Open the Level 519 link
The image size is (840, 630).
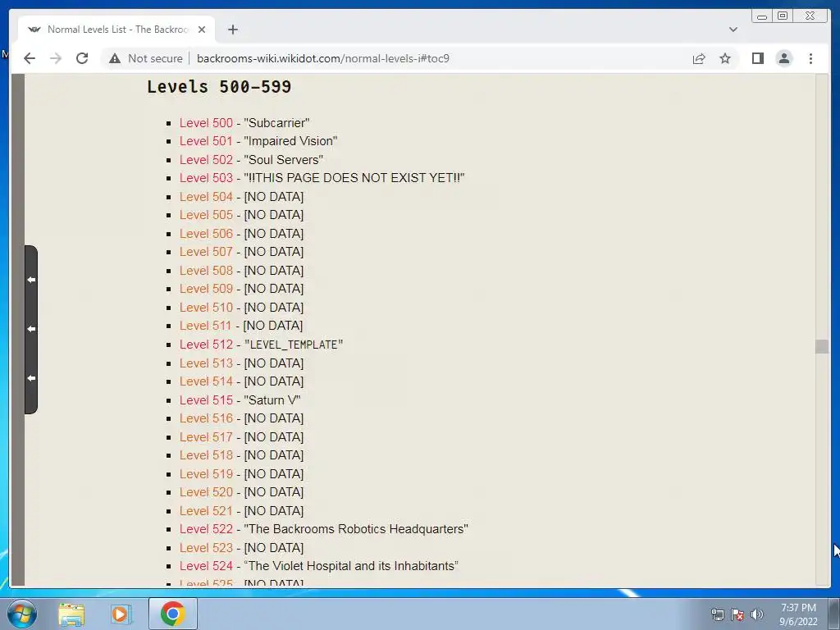tap(206, 474)
